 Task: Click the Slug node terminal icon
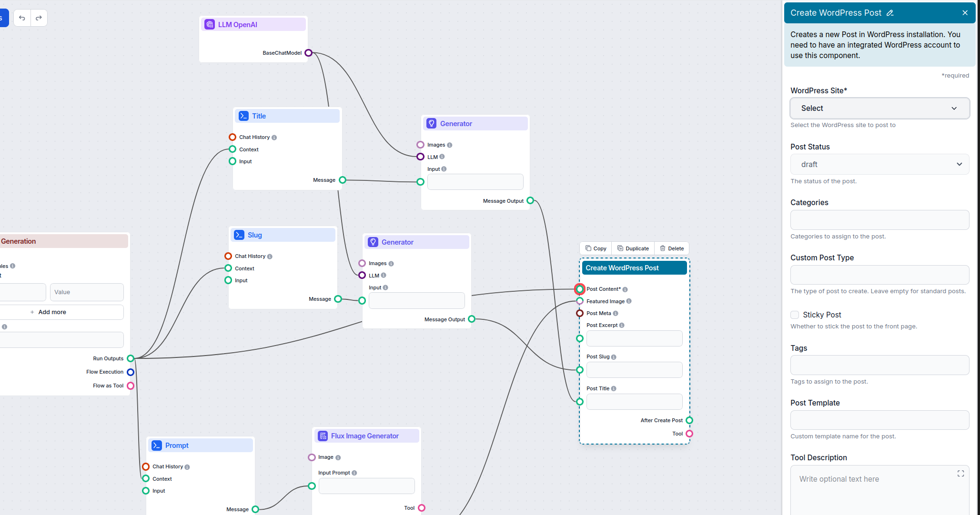pyautogui.click(x=239, y=235)
